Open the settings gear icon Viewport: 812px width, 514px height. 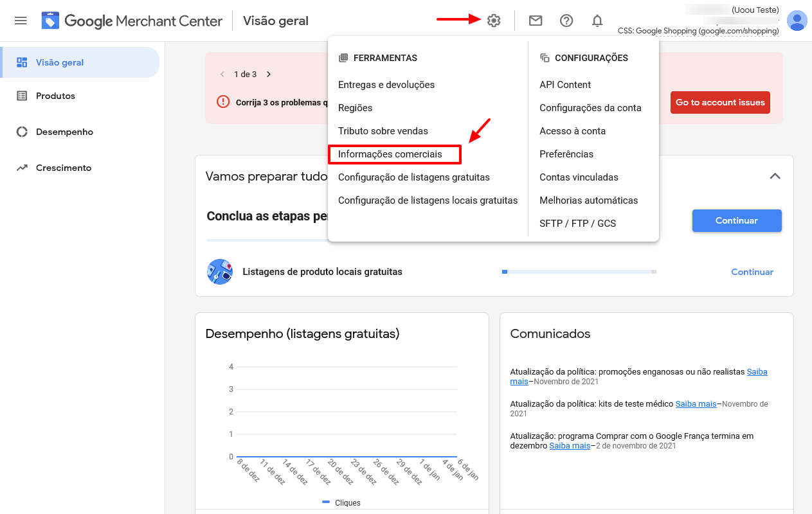point(494,21)
